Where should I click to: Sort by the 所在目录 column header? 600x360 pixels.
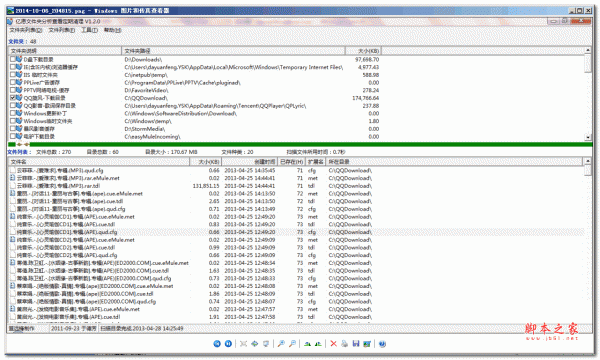click(455, 162)
